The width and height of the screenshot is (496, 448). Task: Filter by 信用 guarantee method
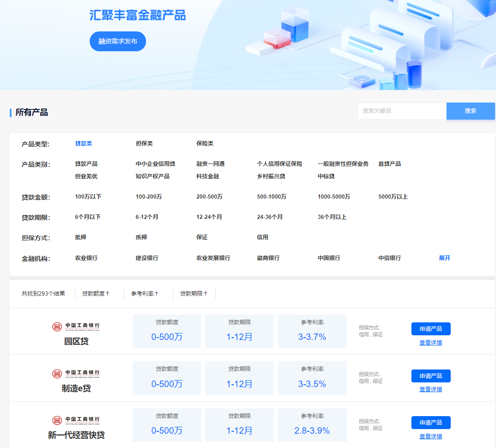261,236
